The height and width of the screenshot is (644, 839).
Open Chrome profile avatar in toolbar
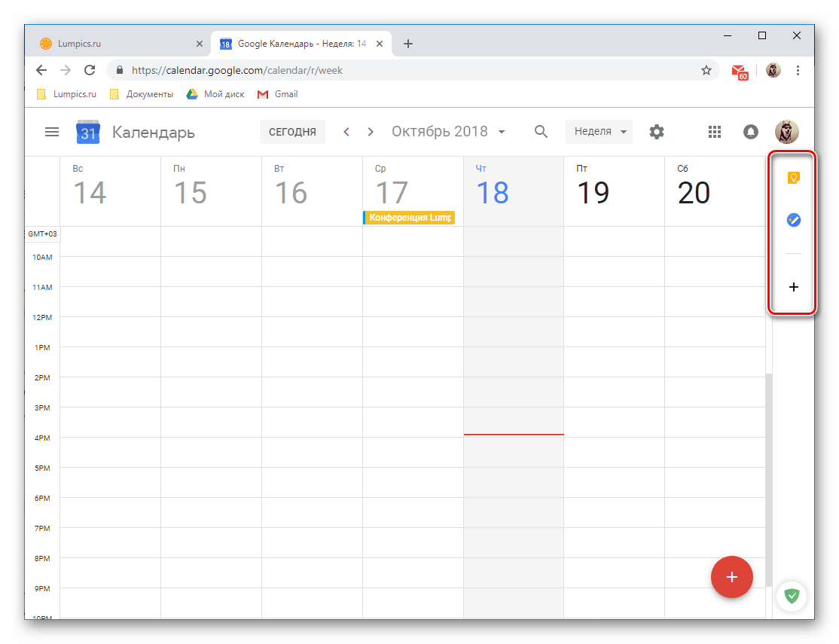(773, 70)
